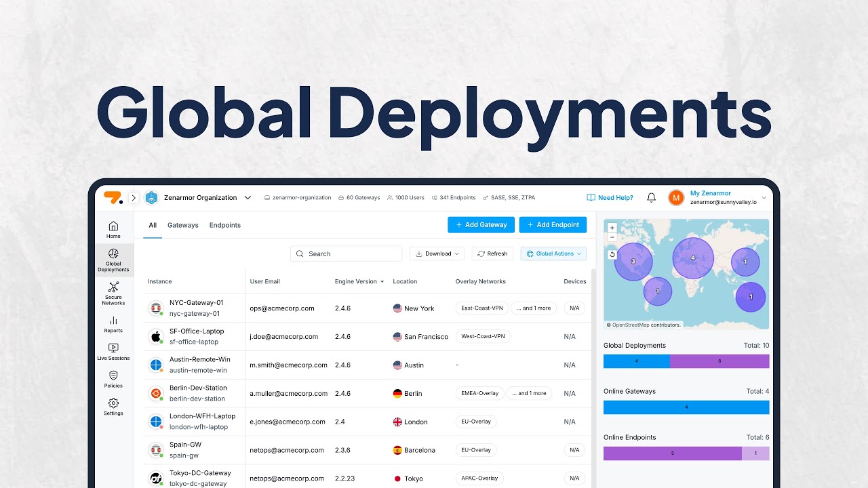This screenshot has width=868, height=488.
Task: Click the East-Coast-VPN tag
Action: click(481, 308)
